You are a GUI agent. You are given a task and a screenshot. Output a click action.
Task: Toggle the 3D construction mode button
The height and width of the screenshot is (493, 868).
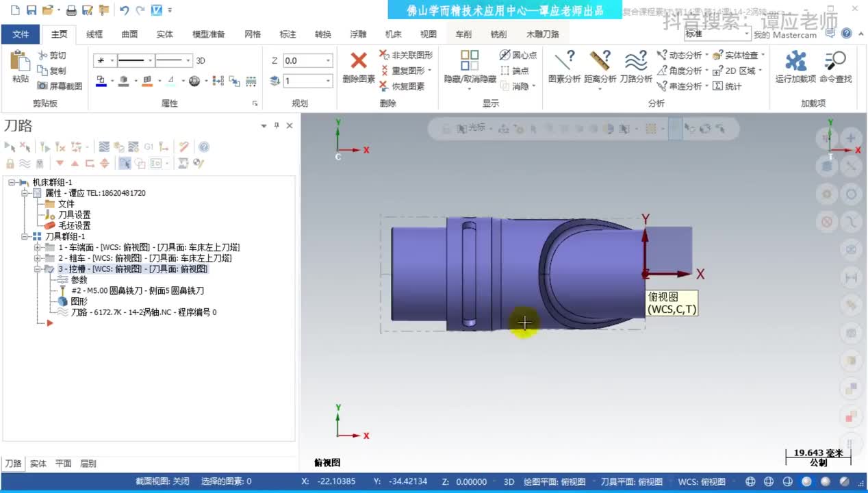pyautogui.click(x=201, y=60)
